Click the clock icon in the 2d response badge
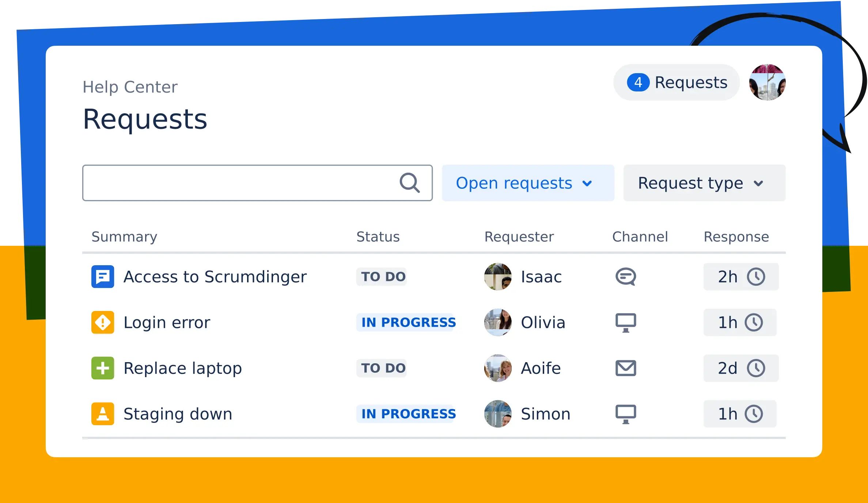The image size is (868, 503). 756,368
